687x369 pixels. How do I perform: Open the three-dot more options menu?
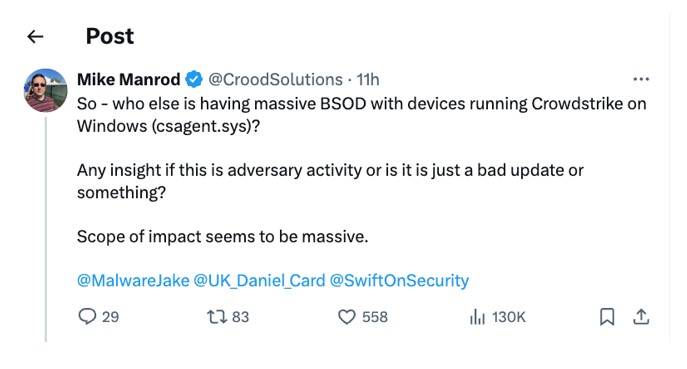click(x=641, y=79)
